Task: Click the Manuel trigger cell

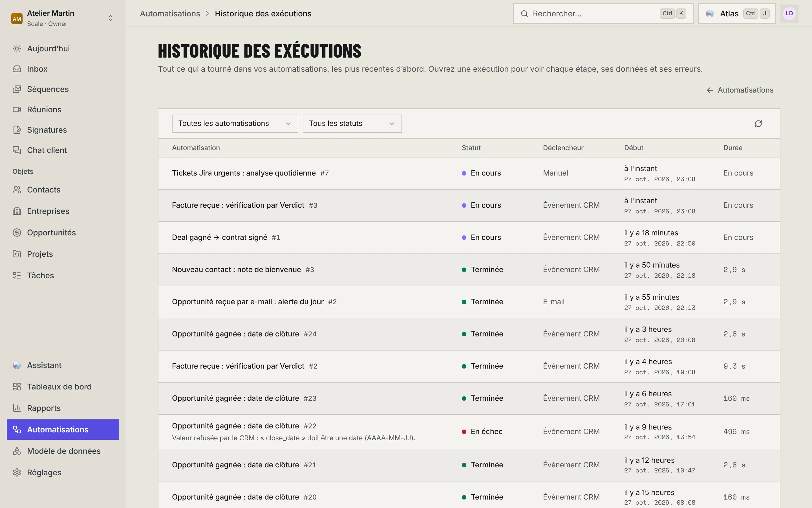Action: [x=555, y=173]
